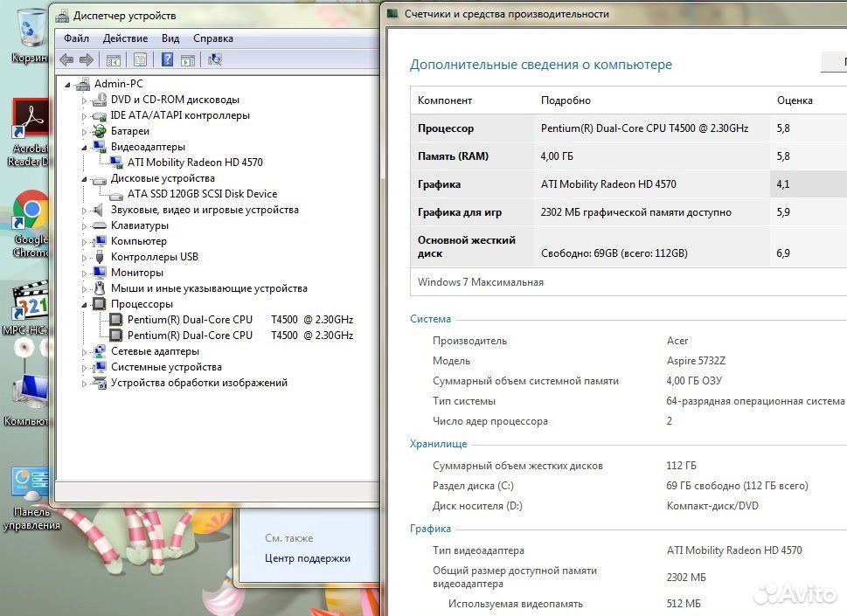Click the Acer manufacturer value
This screenshot has width=847, height=616.
pyautogui.click(x=677, y=341)
